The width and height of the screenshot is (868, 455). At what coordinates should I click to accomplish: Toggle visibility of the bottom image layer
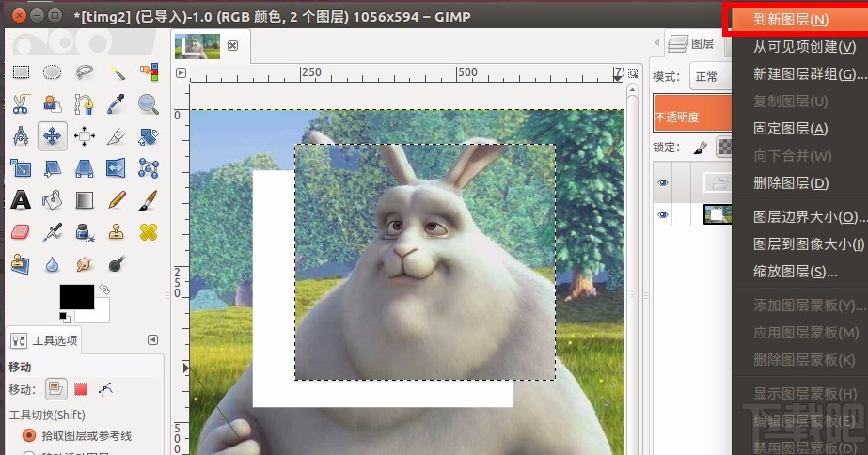click(x=663, y=215)
